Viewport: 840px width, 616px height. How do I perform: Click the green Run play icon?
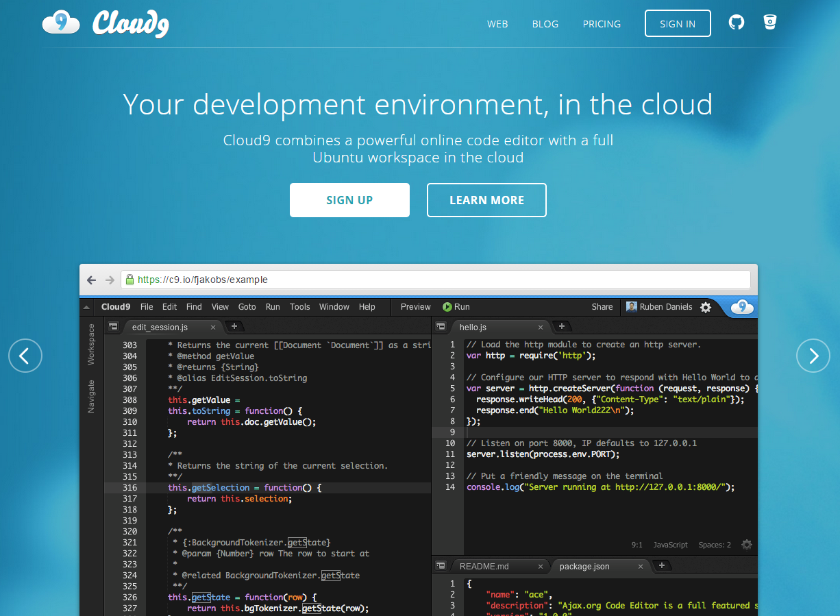tap(447, 307)
